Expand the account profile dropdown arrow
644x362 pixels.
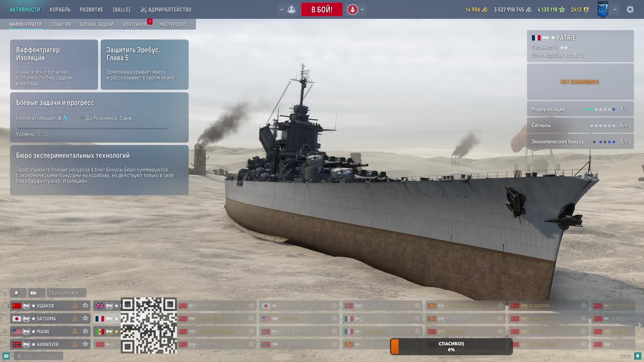pos(615,10)
